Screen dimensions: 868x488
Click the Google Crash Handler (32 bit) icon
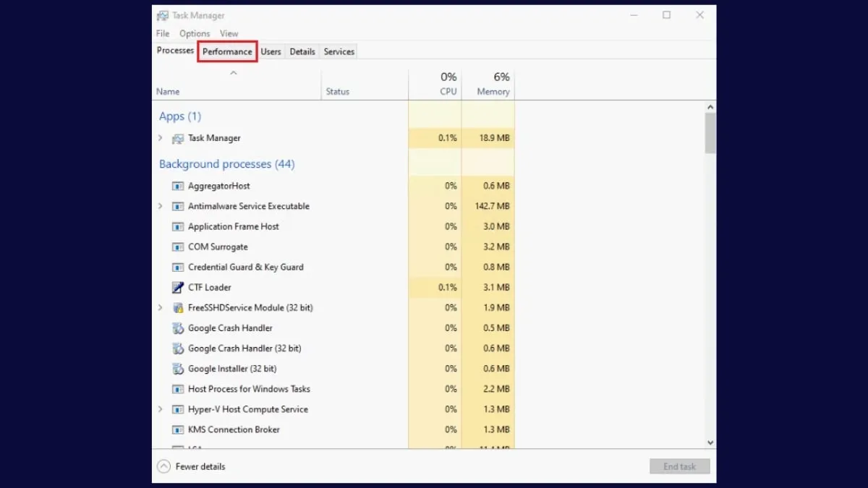point(178,348)
